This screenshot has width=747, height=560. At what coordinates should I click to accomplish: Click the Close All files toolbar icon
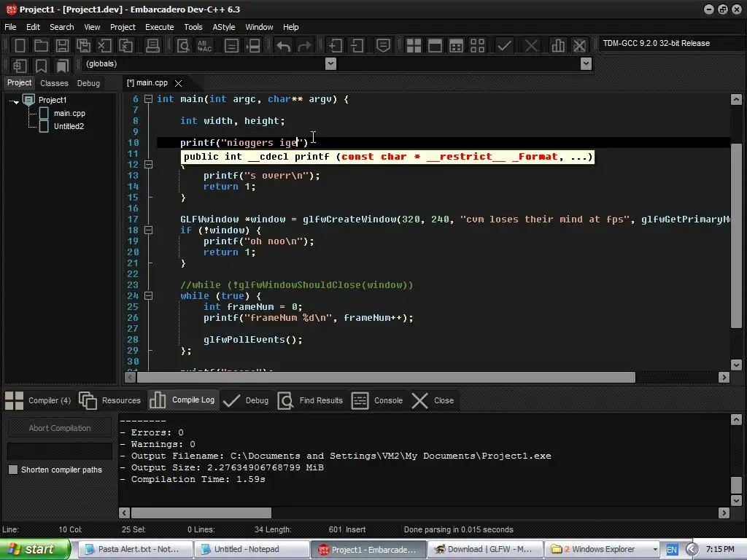(x=125, y=46)
